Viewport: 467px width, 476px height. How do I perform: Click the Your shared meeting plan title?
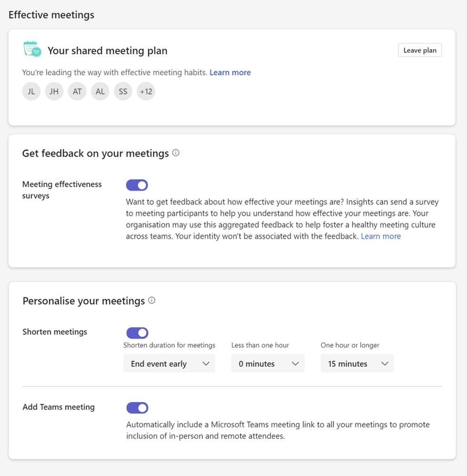pos(108,51)
